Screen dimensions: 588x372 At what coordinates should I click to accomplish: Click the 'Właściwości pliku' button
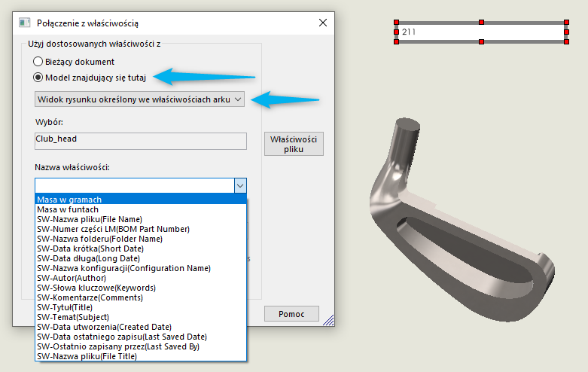[294, 144]
